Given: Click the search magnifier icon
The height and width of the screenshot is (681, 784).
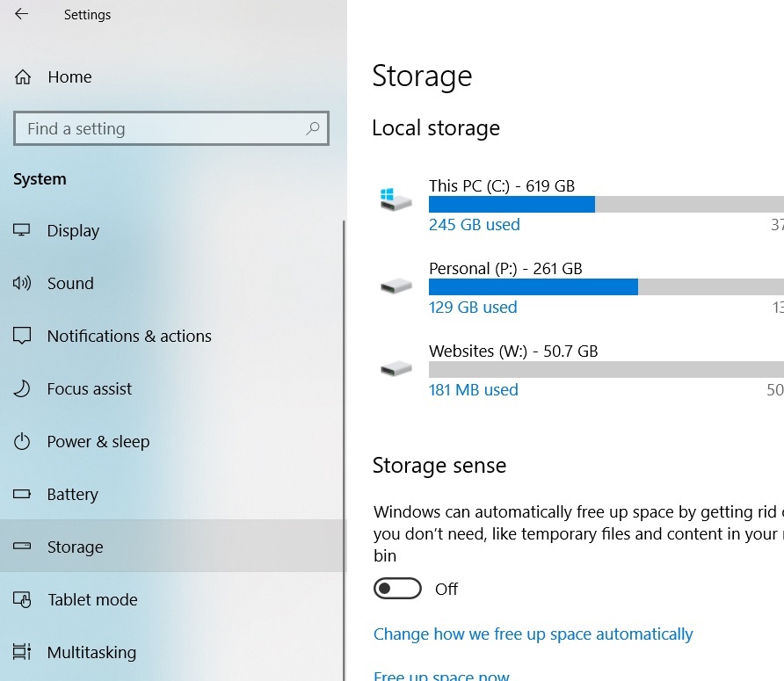Looking at the screenshot, I should click(x=313, y=128).
